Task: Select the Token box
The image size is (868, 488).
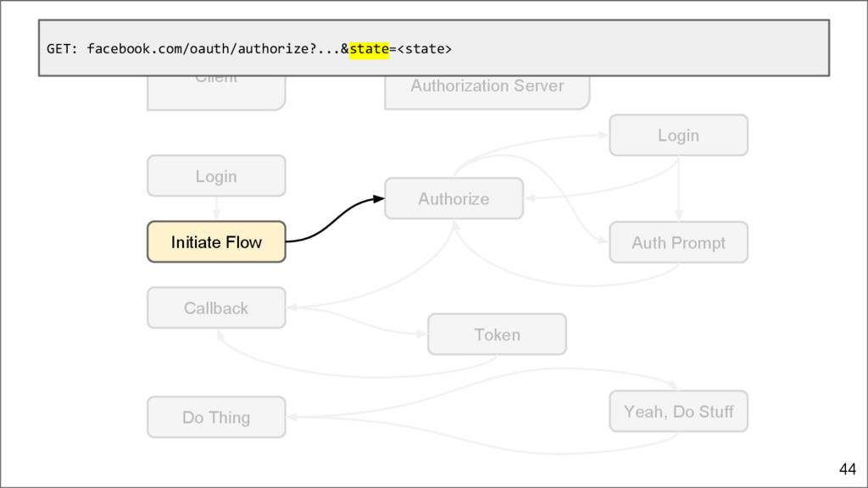Action: (497, 334)
